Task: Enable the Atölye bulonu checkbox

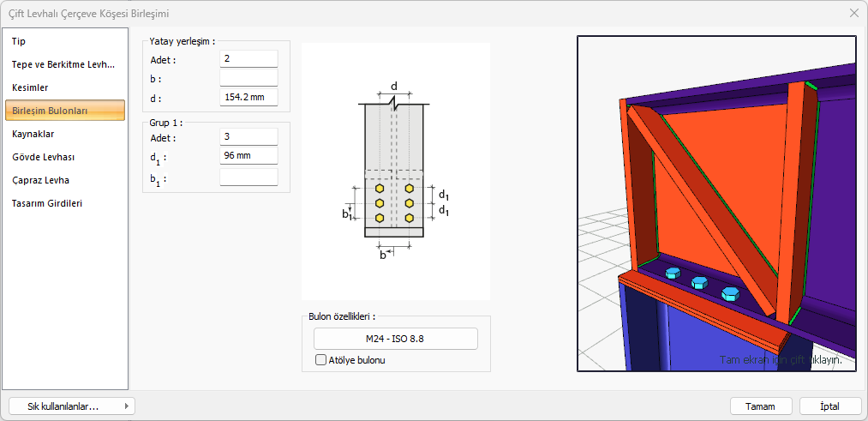Action: tap(321, 360)
